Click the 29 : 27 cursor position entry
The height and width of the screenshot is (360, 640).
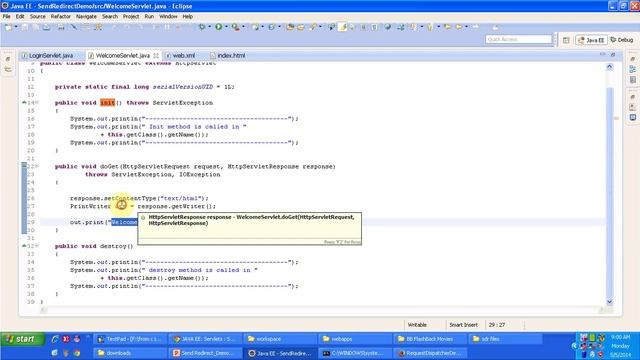coord(497,325)
